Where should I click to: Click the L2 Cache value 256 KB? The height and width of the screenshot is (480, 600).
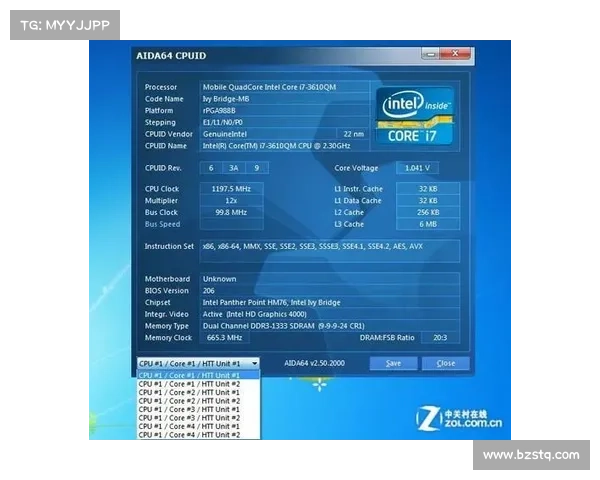pyautogui.click(x=428, y=212)
